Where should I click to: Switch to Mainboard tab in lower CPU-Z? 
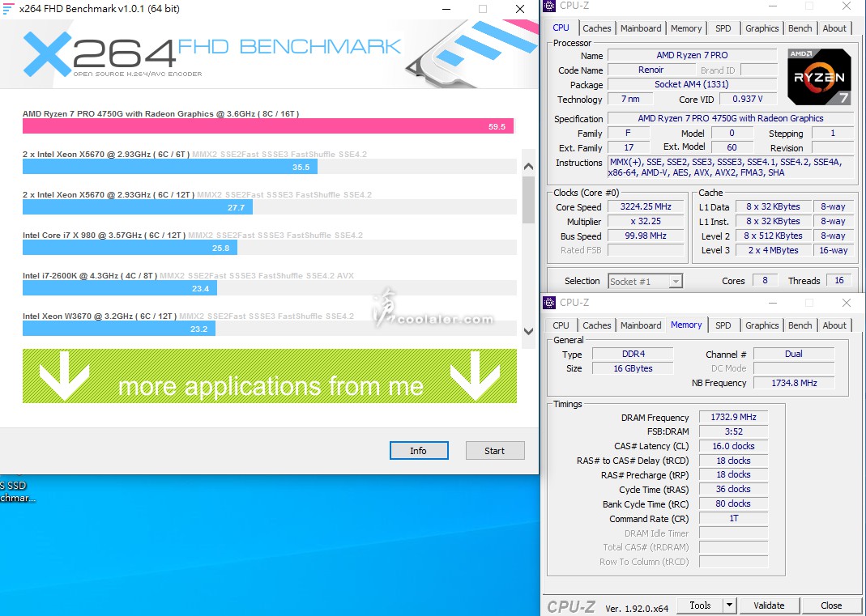click(641, 325)
